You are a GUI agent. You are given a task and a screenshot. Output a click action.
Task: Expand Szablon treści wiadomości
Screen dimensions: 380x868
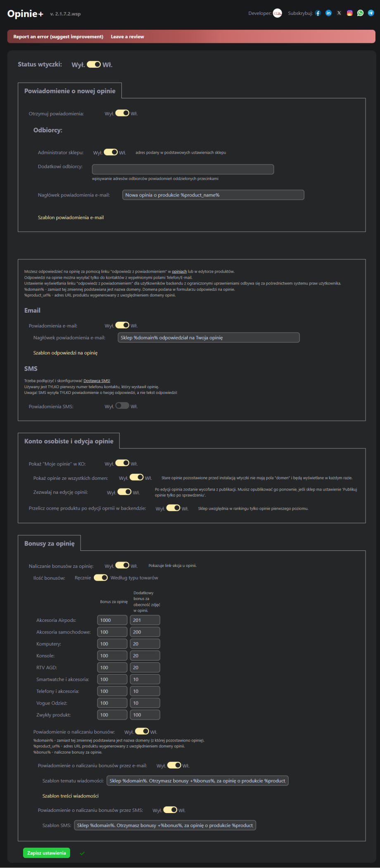[x=70, y=796]
